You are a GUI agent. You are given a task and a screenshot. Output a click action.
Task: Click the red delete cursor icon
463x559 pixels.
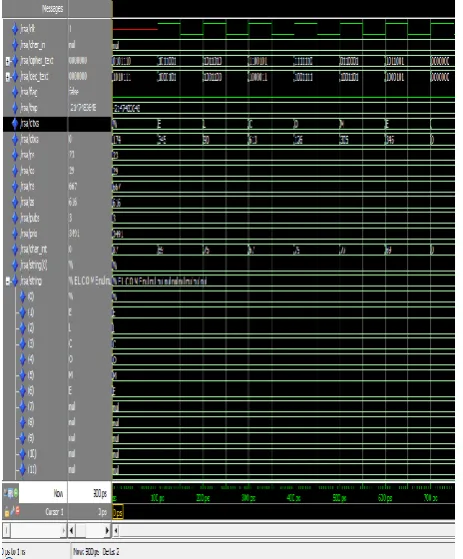17,511
